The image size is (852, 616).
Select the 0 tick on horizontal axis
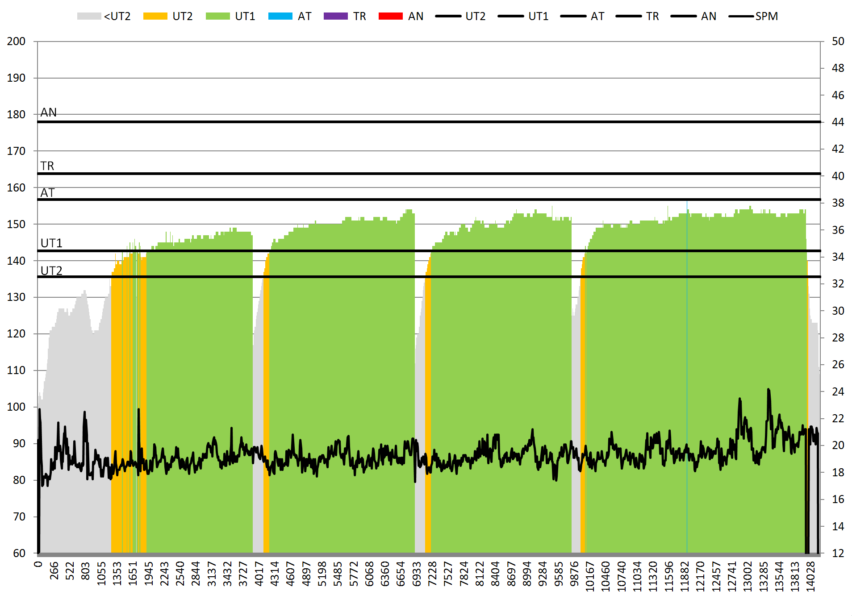38,564
